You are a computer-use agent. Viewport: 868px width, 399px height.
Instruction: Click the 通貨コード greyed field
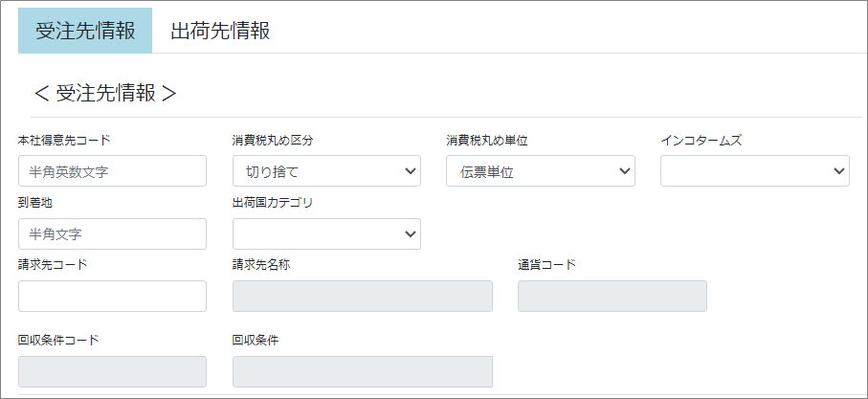[612, 296]
